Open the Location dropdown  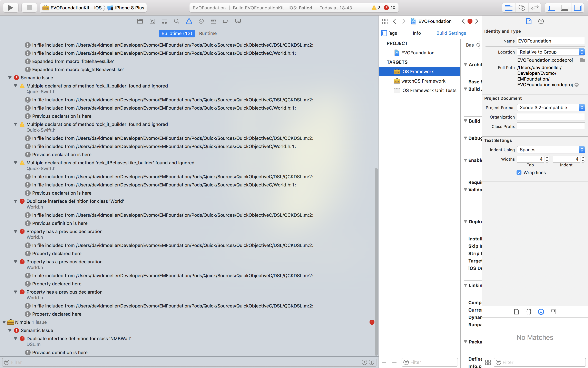tap(551, 52)
